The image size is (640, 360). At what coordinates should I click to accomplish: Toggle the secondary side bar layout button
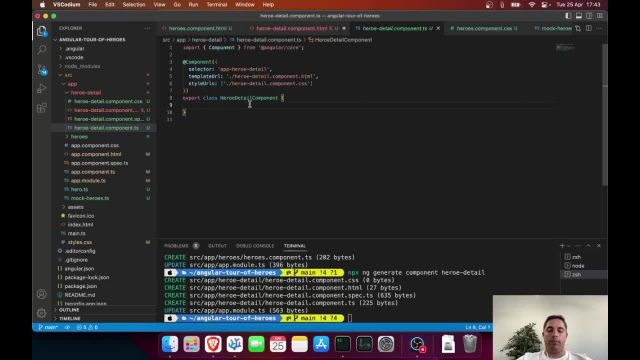pos(589,16)
